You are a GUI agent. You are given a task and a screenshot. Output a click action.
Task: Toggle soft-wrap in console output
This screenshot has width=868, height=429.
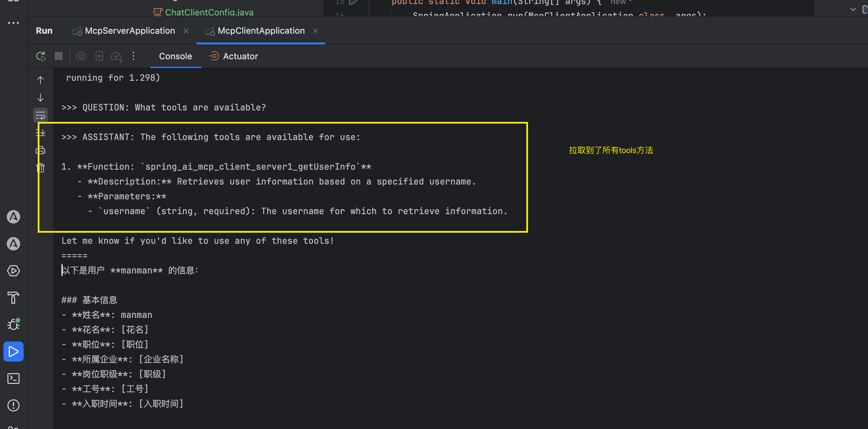point(40,115)
